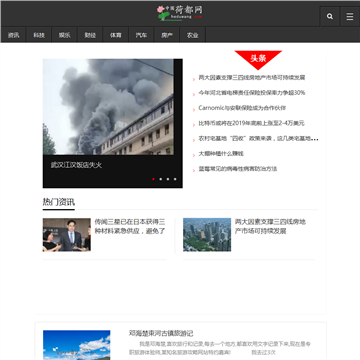Open the blue sky travel thumbnail
The width and height of the screenshot is (360, 360).
[x=77, y=345]
